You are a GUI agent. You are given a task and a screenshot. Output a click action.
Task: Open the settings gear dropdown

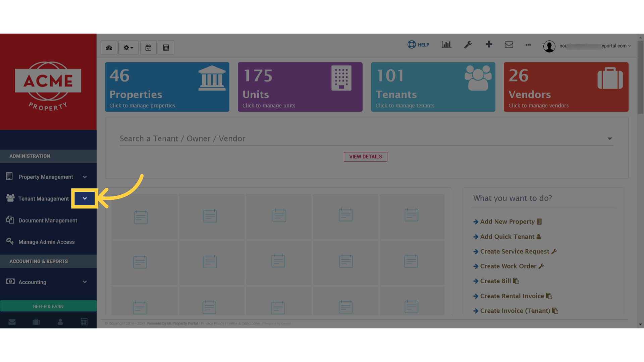[128, 48]
